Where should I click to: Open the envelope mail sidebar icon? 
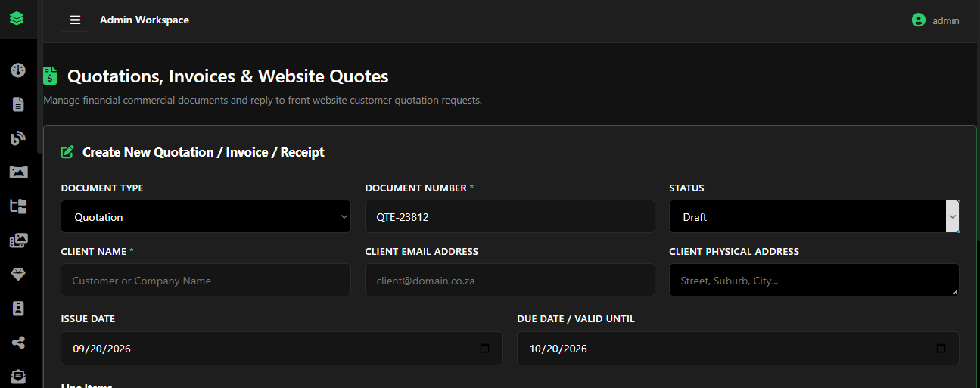point(18,376)
